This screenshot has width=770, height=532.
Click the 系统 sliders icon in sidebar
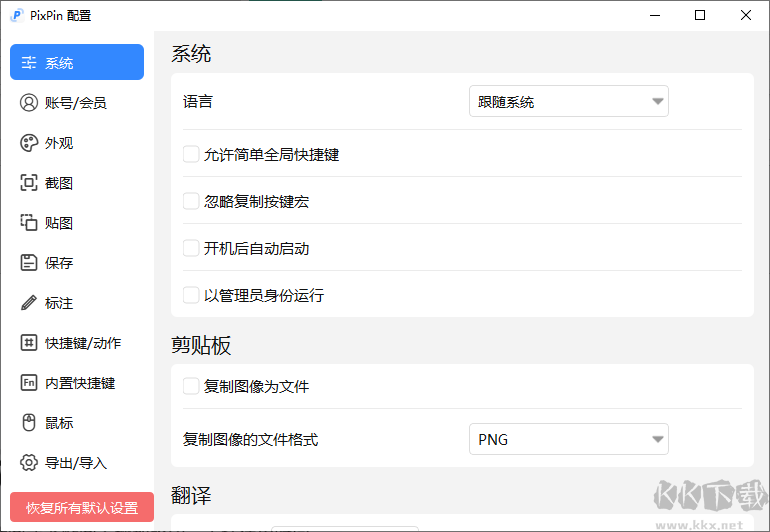[28, 62]
